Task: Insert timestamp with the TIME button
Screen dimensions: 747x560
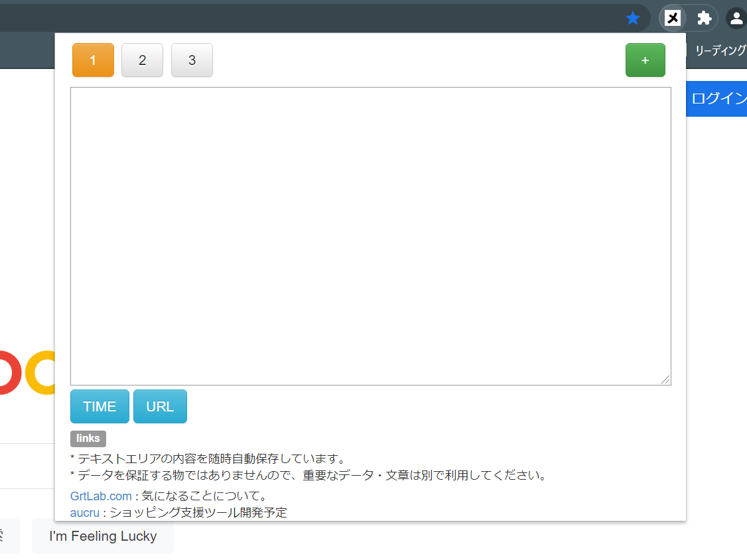Action: click(x=100, y=407)
